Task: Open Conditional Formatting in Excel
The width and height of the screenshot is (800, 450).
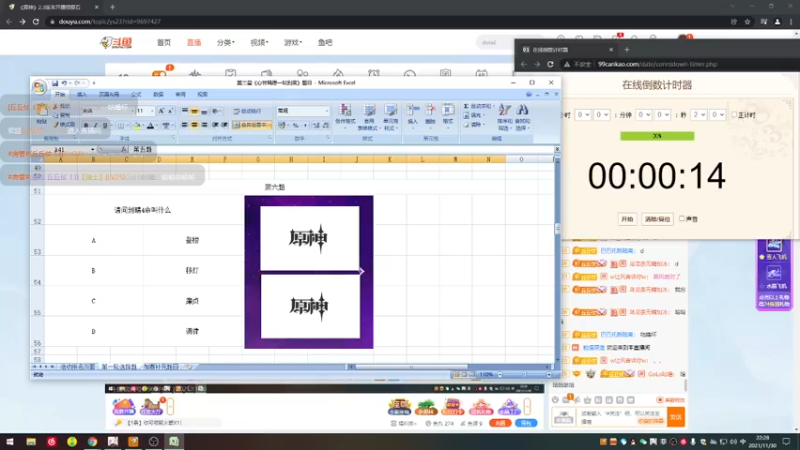Action: 345,117
